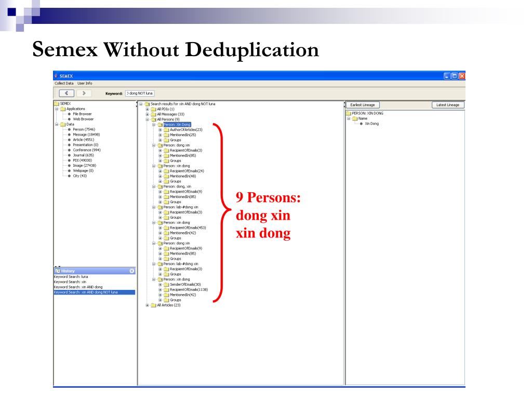Click the All PDIs folder icon

(153, 109)
